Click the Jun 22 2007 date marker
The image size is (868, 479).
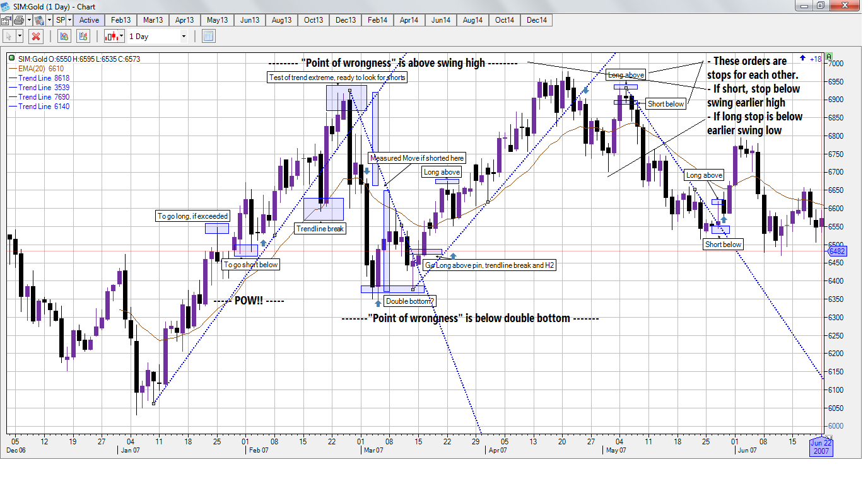tap(821, 447)
